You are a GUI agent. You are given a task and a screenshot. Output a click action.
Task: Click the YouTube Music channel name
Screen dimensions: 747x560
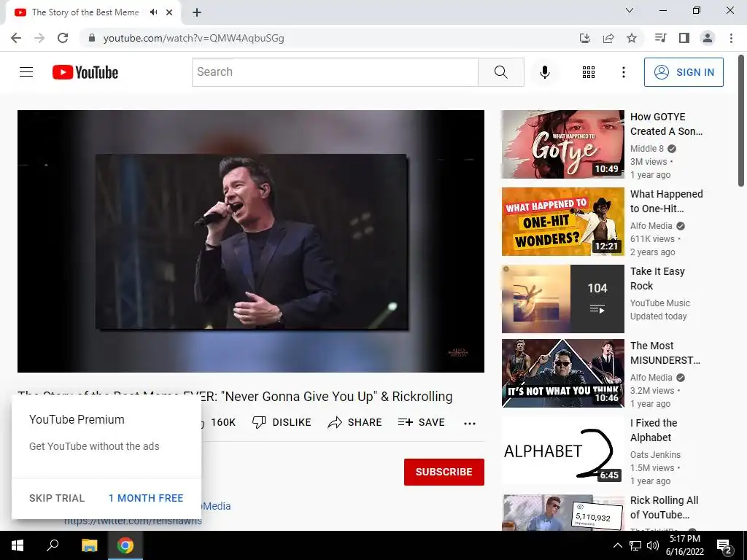coord(659,303)
